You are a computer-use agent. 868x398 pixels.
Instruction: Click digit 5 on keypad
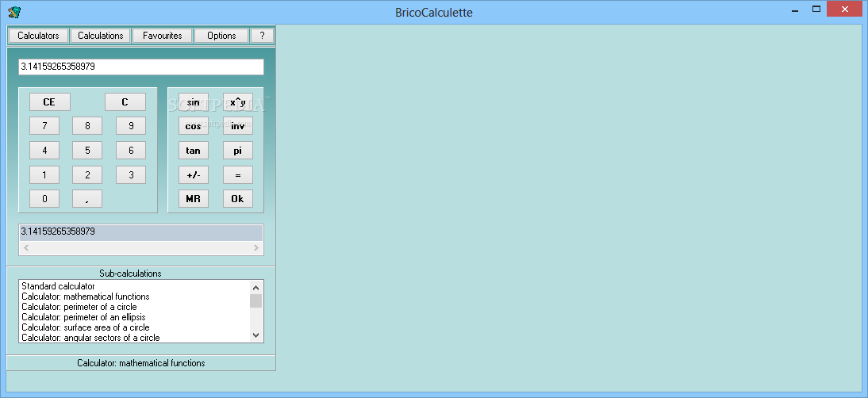tap(87, 151)
